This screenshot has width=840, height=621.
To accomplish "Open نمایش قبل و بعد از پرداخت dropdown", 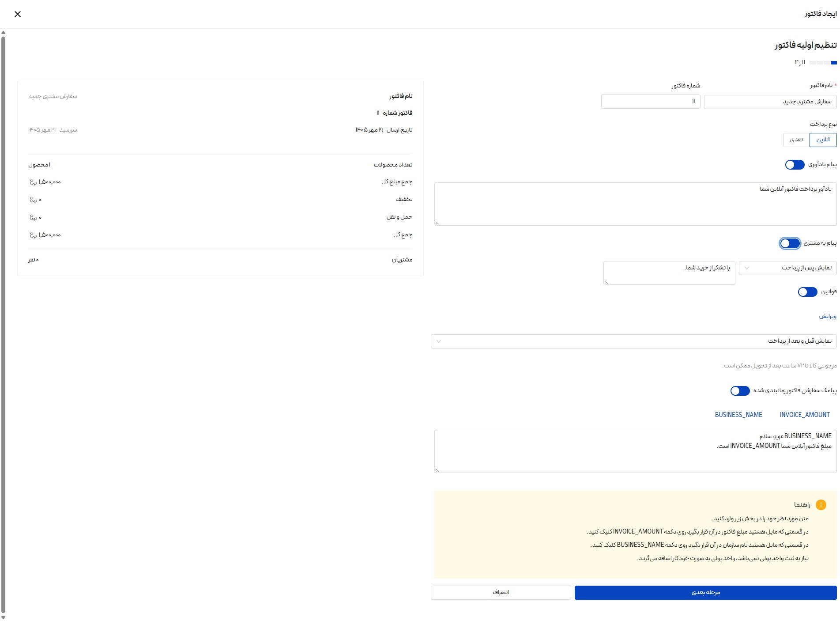I will point(633,341).
